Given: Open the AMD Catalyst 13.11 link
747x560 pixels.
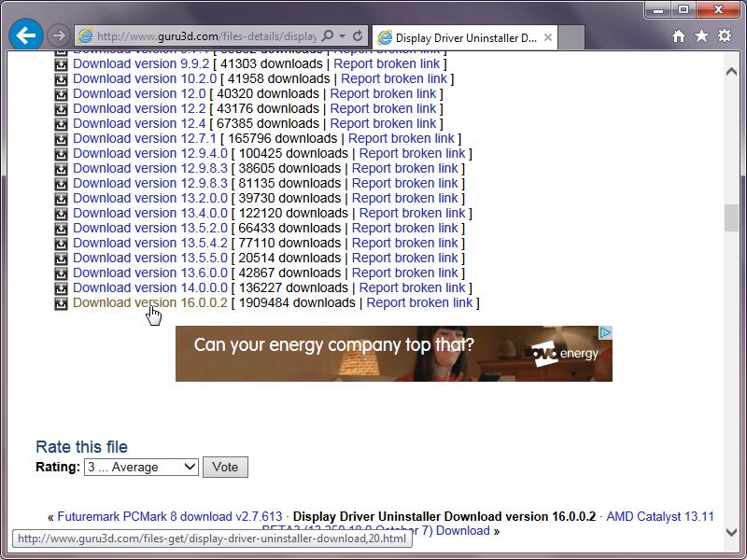Looking at the screenshot, I should (660, 516).
